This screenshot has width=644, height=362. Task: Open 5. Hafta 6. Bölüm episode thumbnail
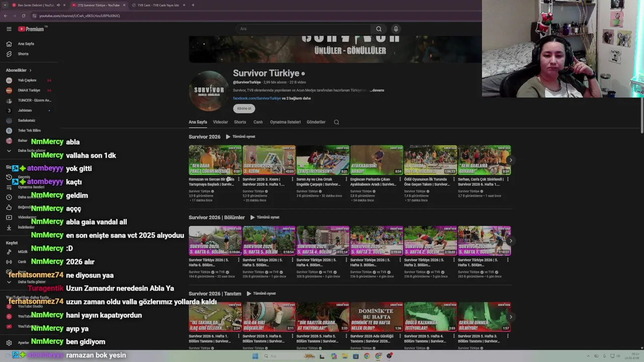coord(215,241)
